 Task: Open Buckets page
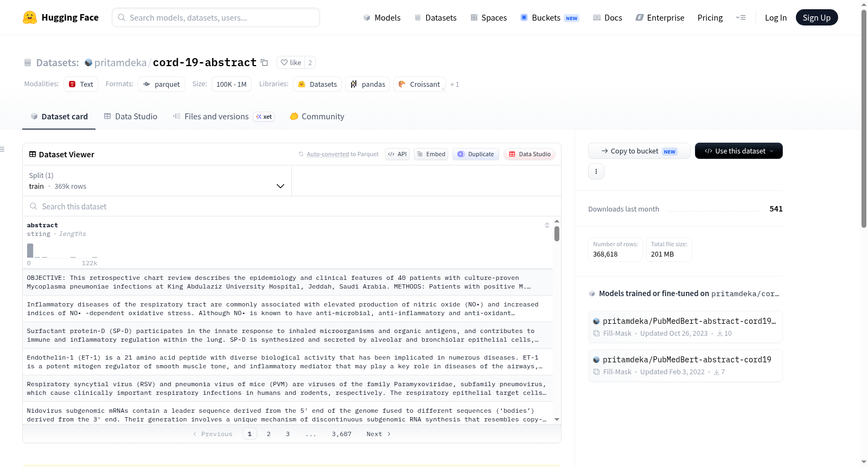[x=549, y=17]
